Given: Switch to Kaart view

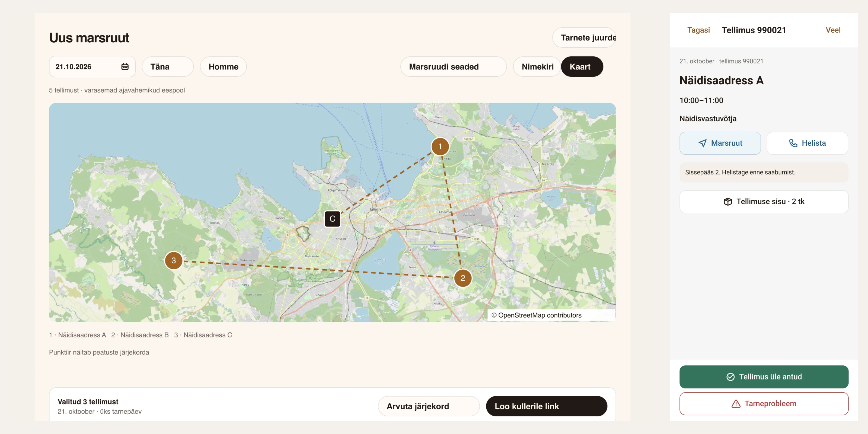Looking at the screenshot, I should tap(582, 67).
